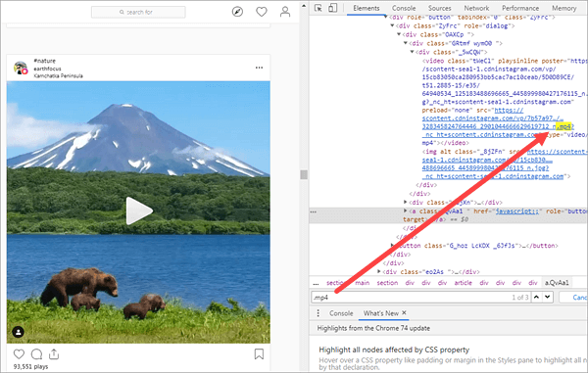The width and height of the screenshot is (588, 374).
Task: Save the post with the bookmark icon
Action: point(259,353)
